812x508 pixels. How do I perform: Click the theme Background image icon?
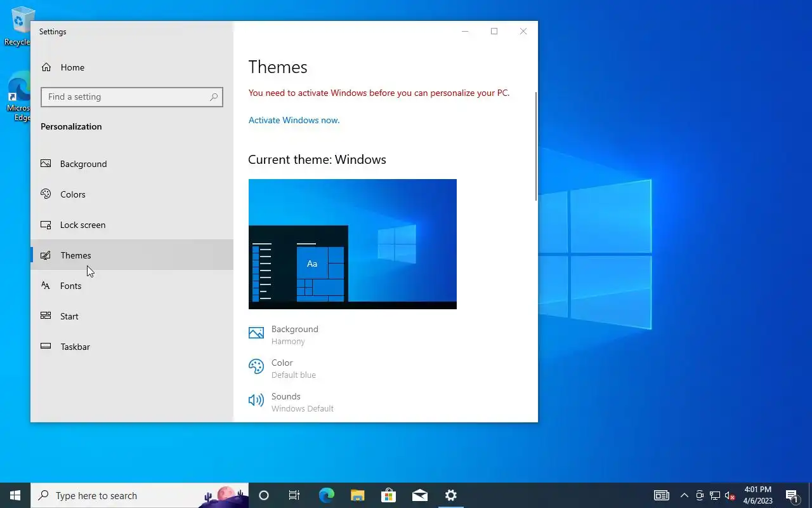coord(256,333)
